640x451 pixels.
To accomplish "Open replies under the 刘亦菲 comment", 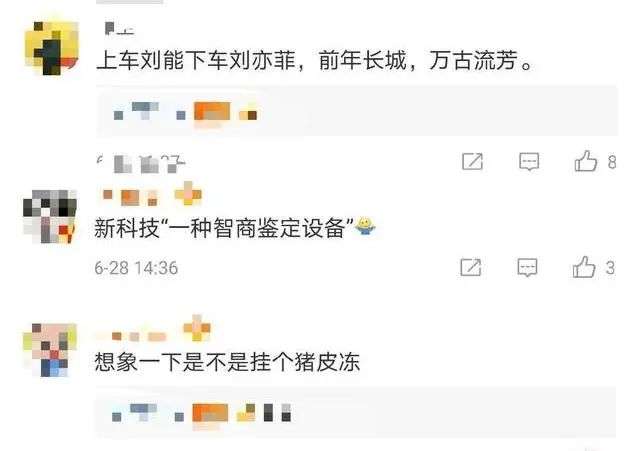I will pyautogui.click(x=356, y=111).
